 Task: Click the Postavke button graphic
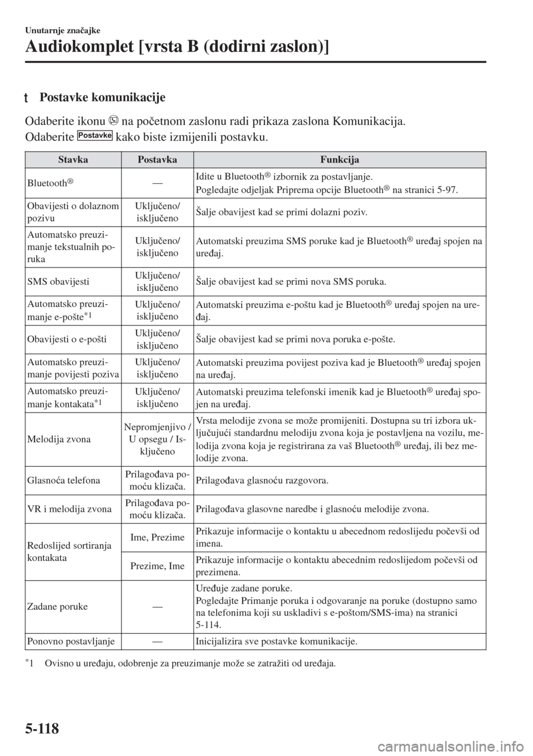[95, 135]
